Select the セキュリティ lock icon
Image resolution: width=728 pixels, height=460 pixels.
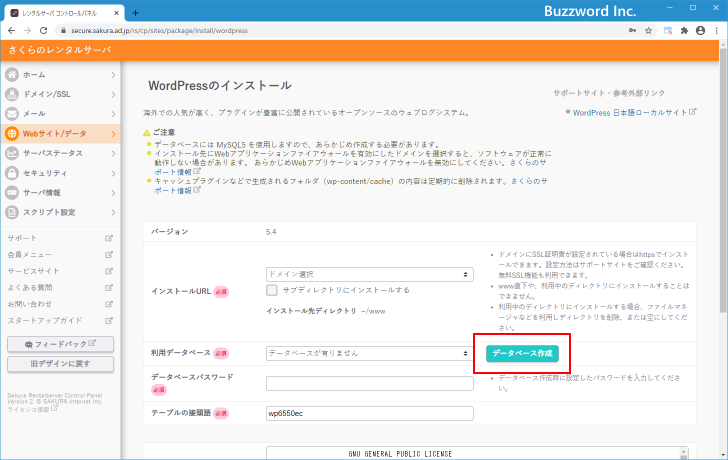coord(12,173)
